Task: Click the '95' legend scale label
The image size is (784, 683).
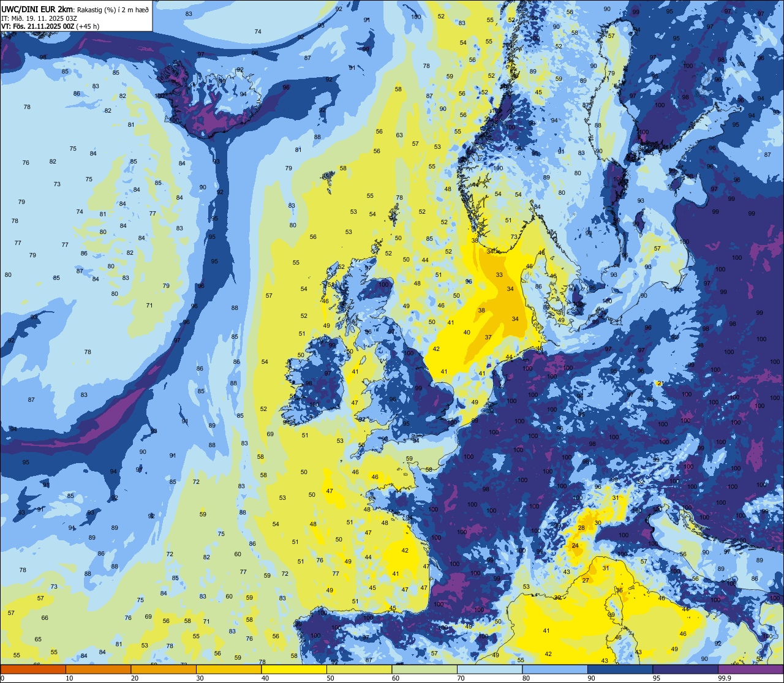Action: [657, 678]
